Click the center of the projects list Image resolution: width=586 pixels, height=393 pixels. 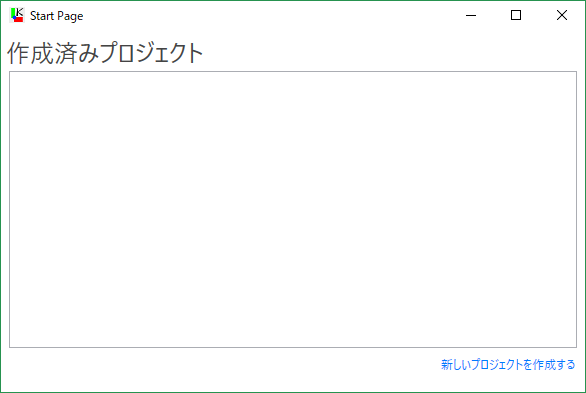(293, 209)
